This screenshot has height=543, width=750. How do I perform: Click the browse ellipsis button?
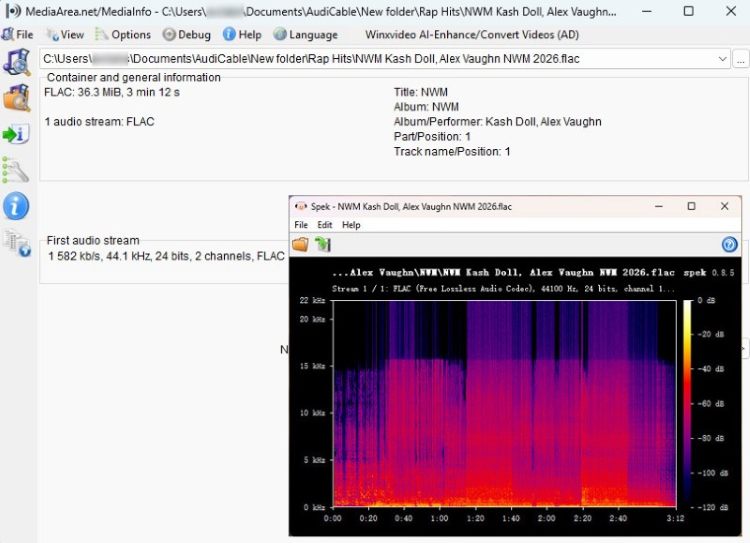(740, 60)
